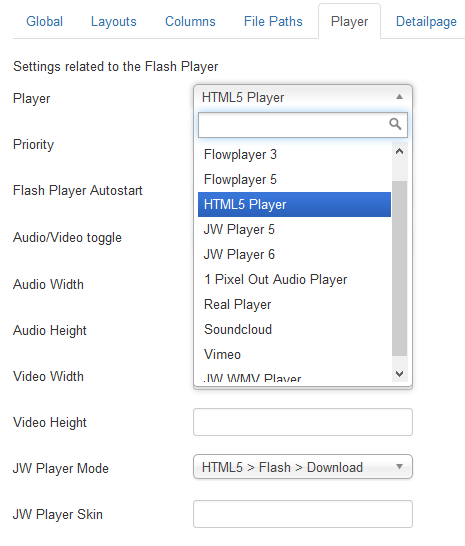Pick JW Player 5 from the list
Screen dimensions: 465x546
(x=294, y=229)
